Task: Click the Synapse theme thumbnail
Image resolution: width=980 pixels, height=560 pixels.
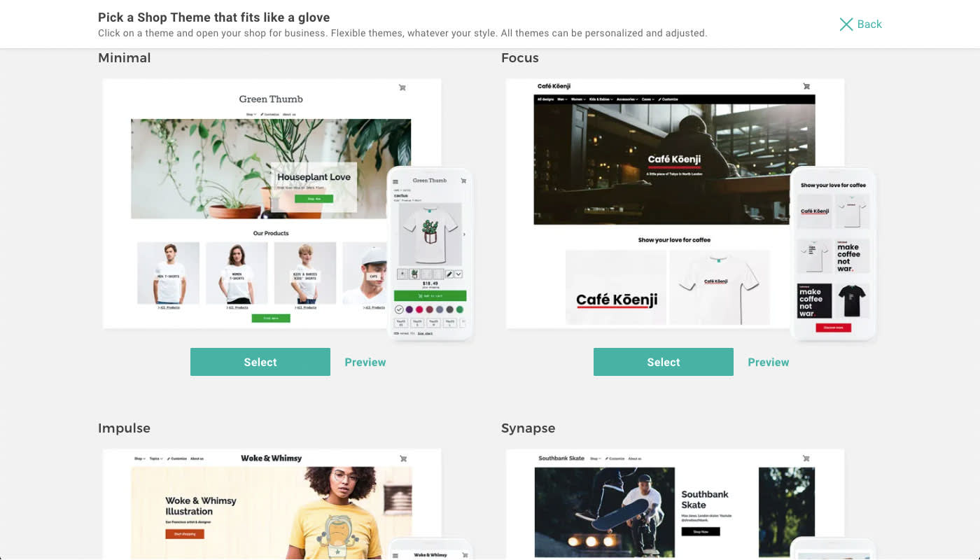Action: pyautogui.click(x=675, y=503)
